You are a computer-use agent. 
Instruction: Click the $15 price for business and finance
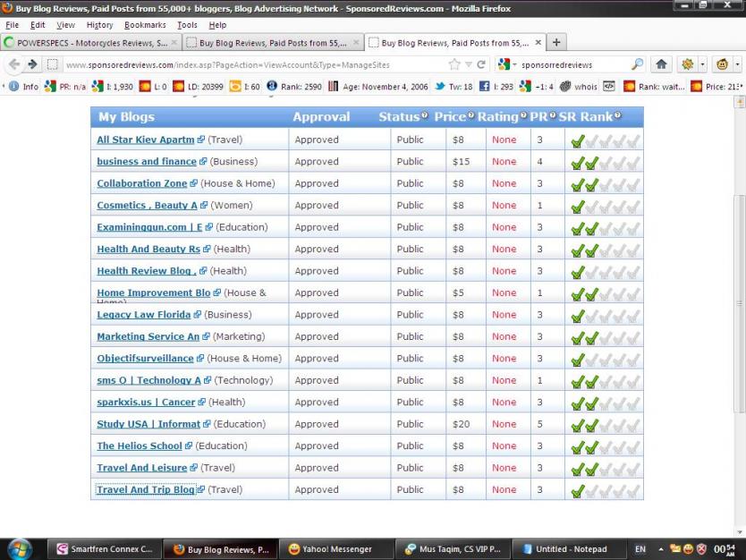(x=461, y=161)
